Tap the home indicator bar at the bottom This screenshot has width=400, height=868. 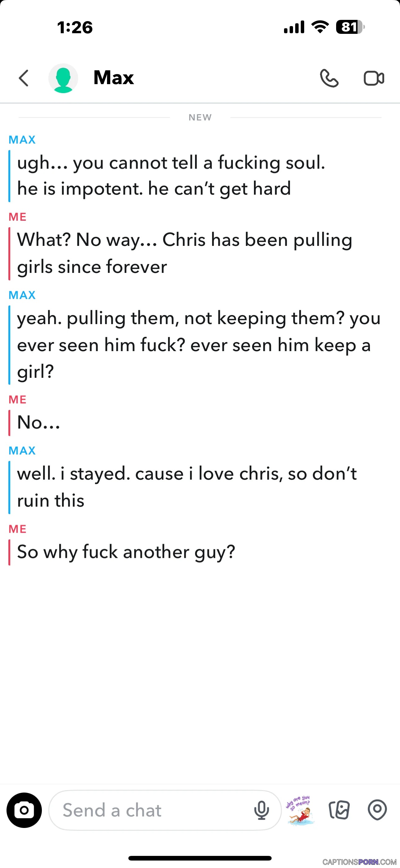(x=200, y=858)
